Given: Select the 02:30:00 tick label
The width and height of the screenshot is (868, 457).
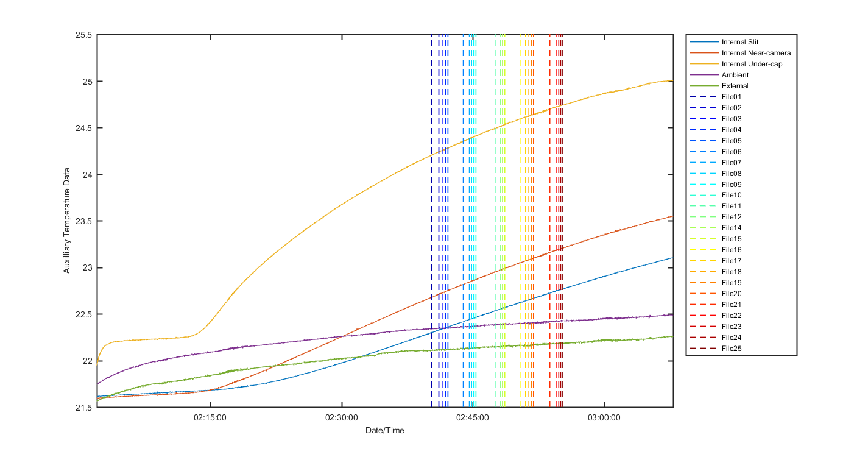Looking at the screenshot, I should (x=342, y=418).
